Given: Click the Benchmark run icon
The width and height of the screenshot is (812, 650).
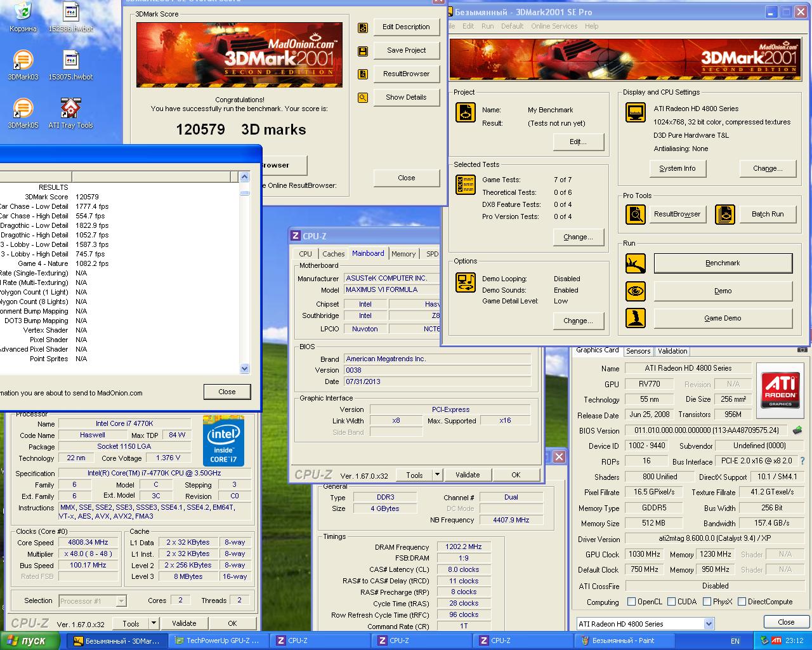Looking at the screenshot, I should (x=636, y=263).
